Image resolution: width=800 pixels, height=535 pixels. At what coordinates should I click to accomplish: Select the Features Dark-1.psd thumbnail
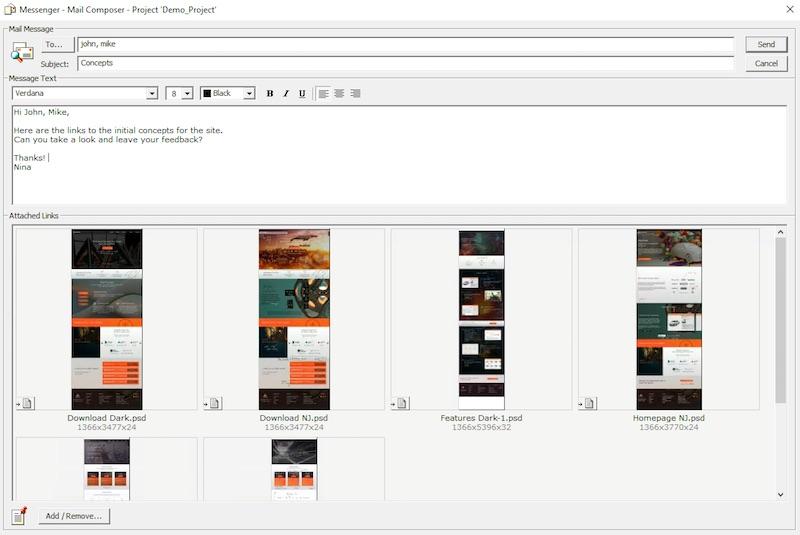(x=481, y=319)
